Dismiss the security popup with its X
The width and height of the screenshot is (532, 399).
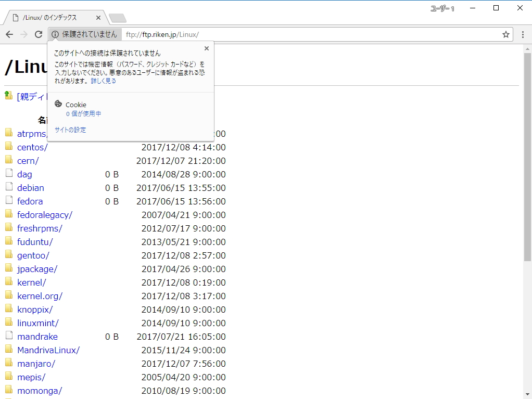click(x=206, y=48)
